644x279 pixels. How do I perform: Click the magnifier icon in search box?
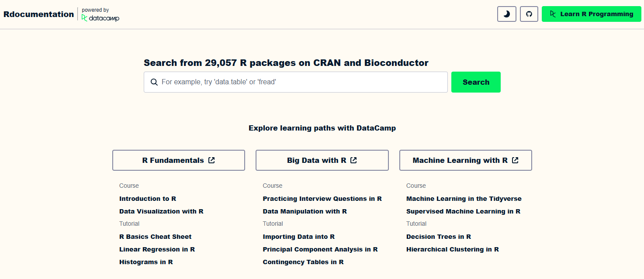click(154, 82)
